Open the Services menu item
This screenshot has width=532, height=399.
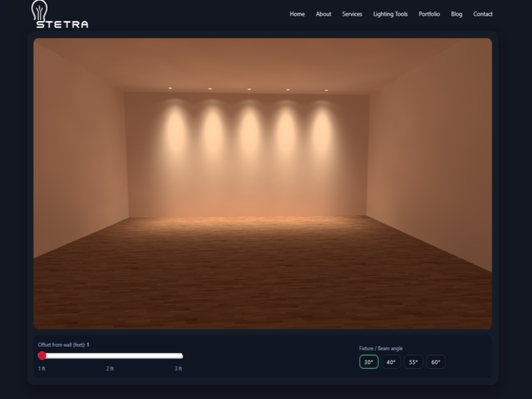coord(352,14)
